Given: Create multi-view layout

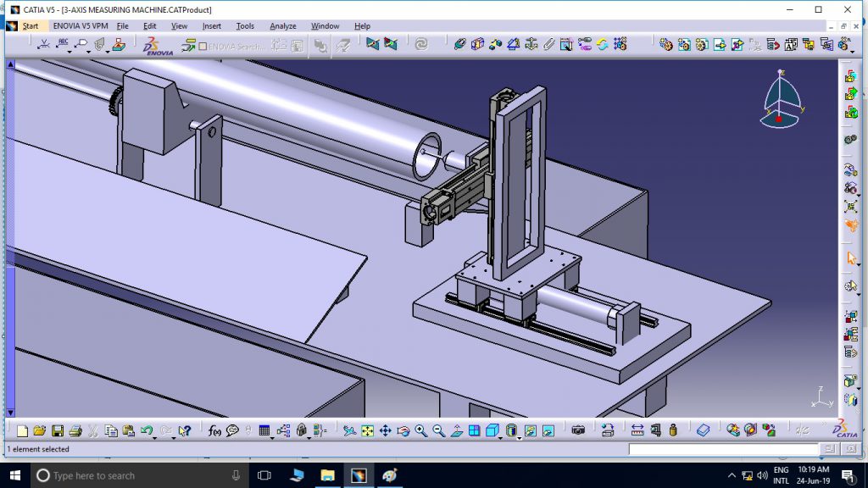Looking at the screenshot, I should pos(475,430).
